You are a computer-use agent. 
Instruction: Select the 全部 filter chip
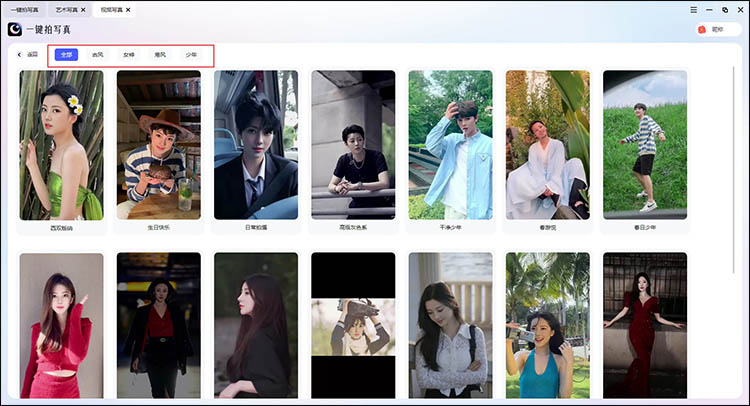click(x=66, y=55)
